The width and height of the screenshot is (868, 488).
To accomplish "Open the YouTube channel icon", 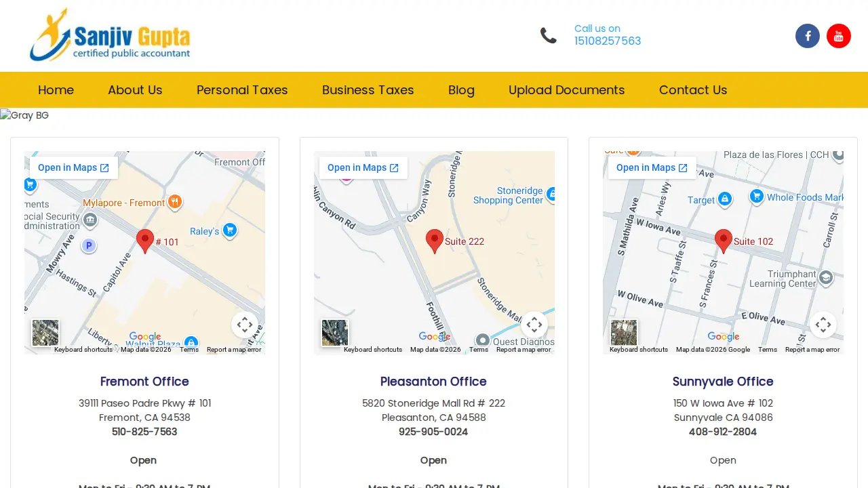I will click(839, 36).
